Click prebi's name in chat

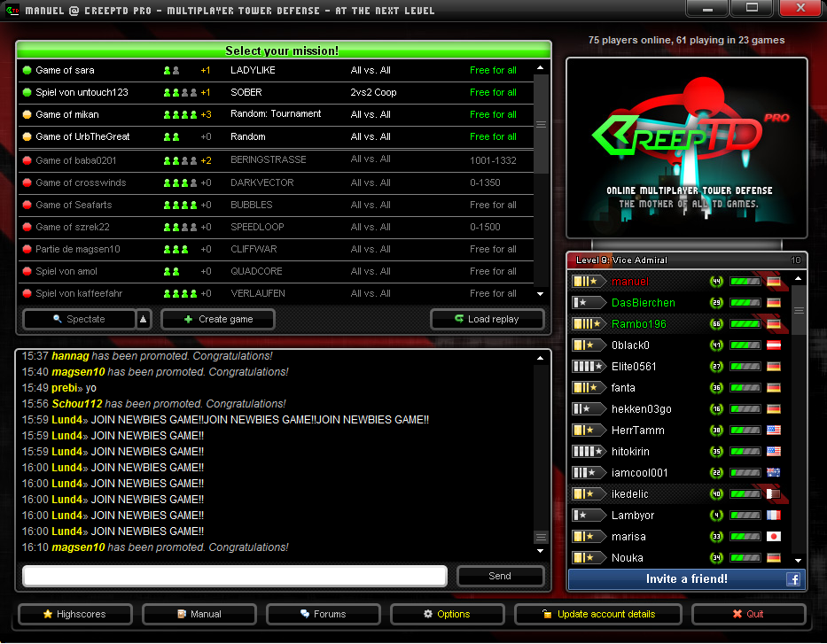[x=65, y=388]
